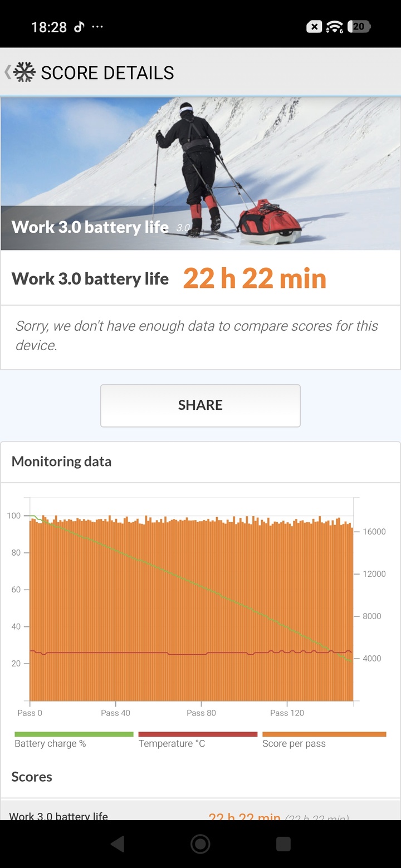The image size is (401, 868).
Task: Tap the orange Score per pass legend swatch
Action: [324, 734]
